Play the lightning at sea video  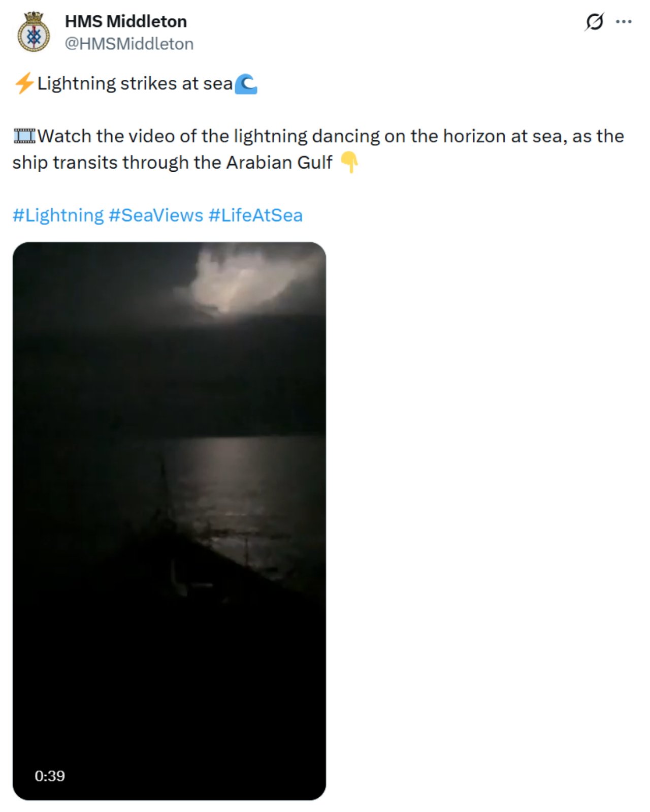(169, 521)
